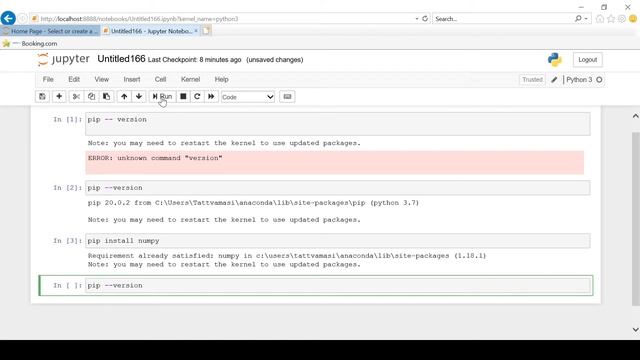Viewport: 640px width, 360px height.
Task: Open the View menu
Action: (102, 80)
